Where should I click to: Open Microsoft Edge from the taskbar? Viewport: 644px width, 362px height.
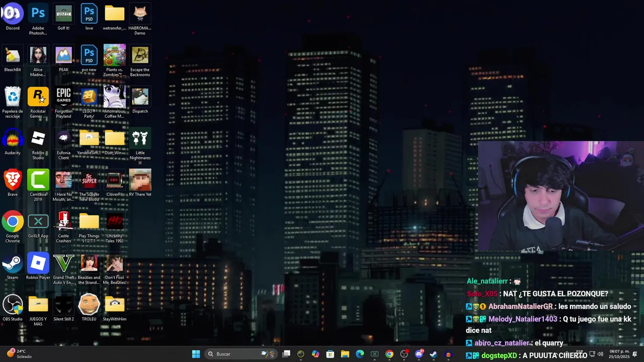click(360, 354)
